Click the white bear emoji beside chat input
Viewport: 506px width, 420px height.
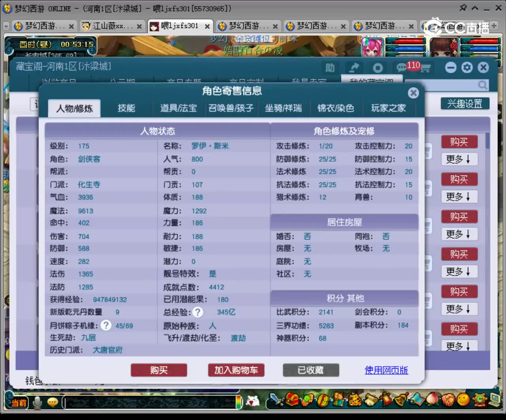click(x=253, y=401)
